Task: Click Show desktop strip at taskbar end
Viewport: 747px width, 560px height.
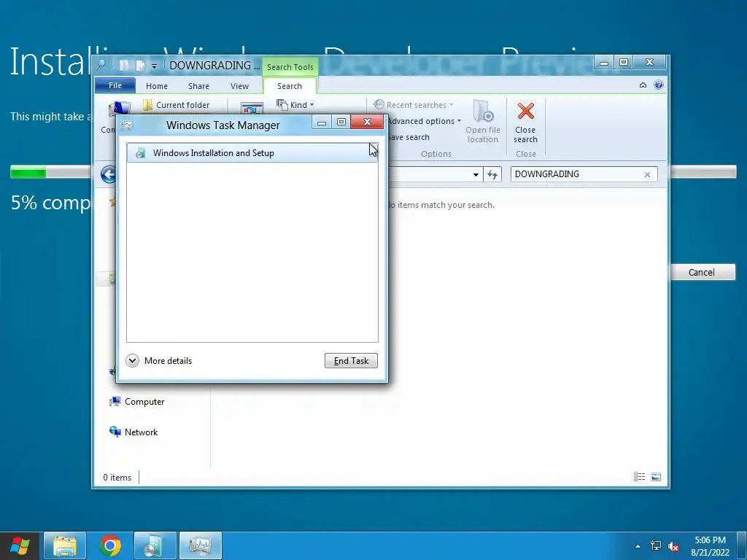Action: tap(742, 545)
